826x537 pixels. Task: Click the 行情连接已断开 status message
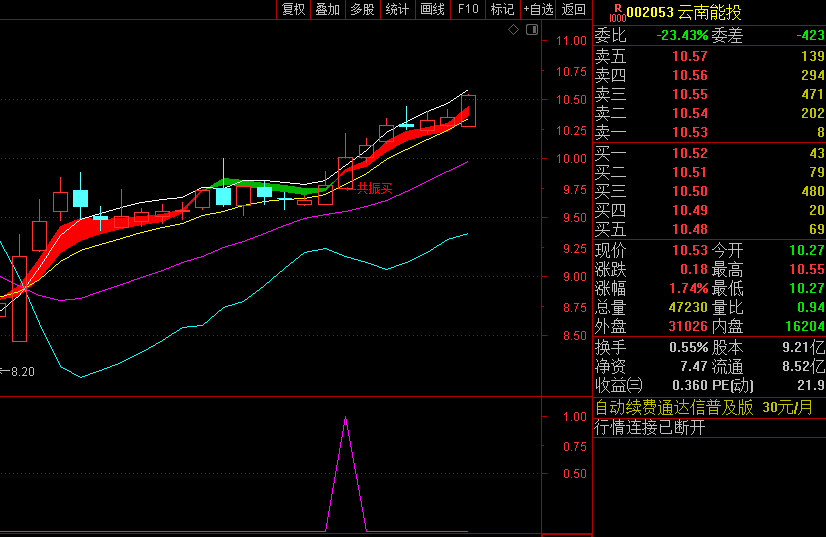tap(650, 427)
